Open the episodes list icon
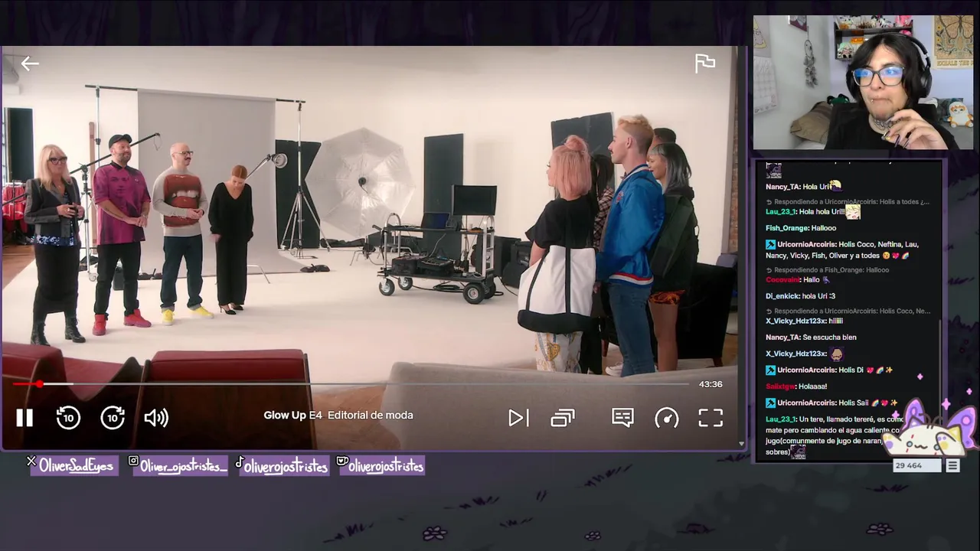The height and width of the screenshot is (551, 980). [563, 418]
